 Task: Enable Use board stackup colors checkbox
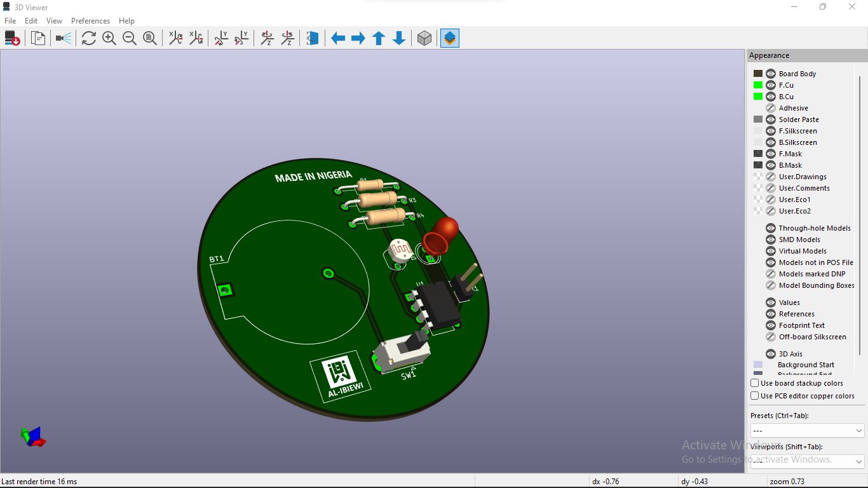coord(755,383)
